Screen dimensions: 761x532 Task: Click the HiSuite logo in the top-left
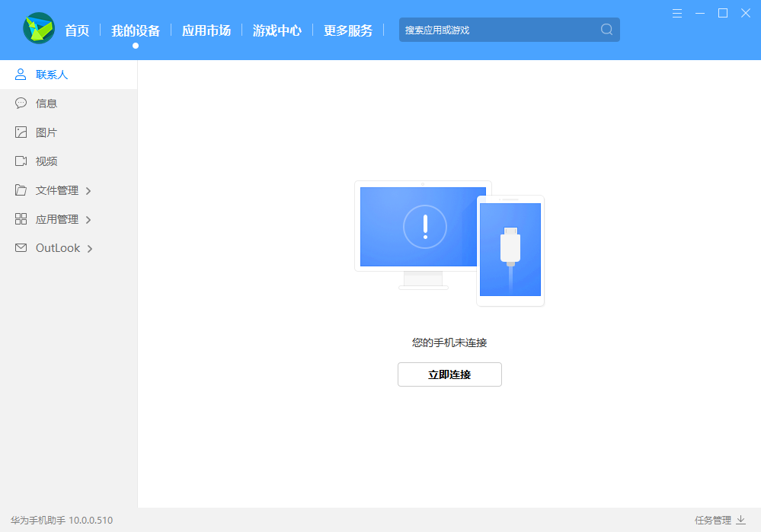pos(38,29)
